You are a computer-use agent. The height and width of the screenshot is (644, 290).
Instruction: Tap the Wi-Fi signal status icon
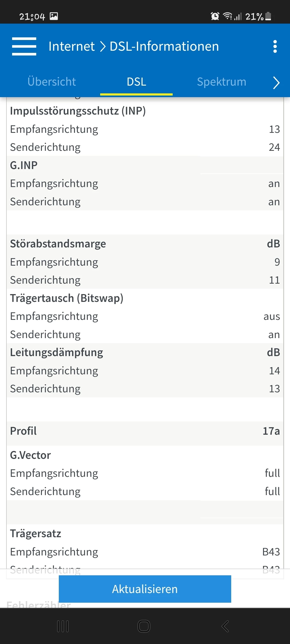[x=227, y=16]
